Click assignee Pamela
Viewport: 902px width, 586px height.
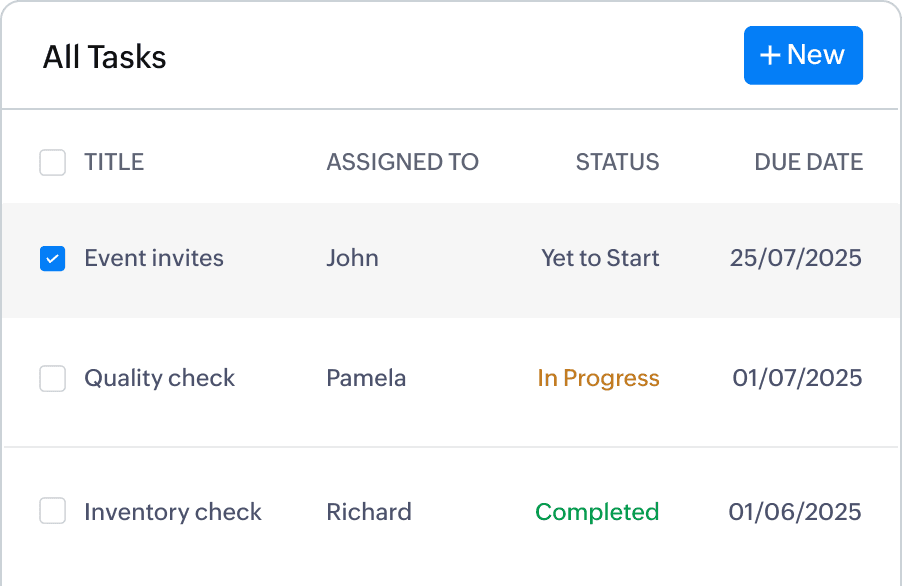click(x=366, y=379)
